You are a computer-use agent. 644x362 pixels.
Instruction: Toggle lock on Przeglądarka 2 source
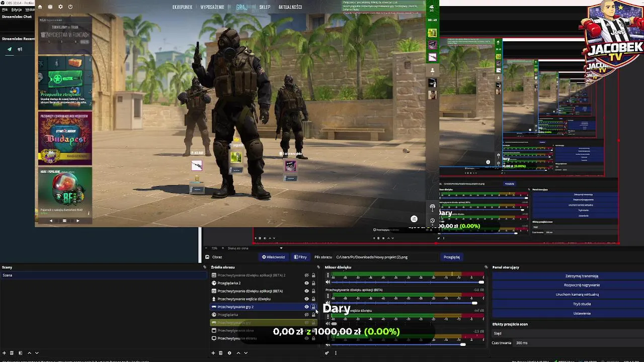point(313,283)
